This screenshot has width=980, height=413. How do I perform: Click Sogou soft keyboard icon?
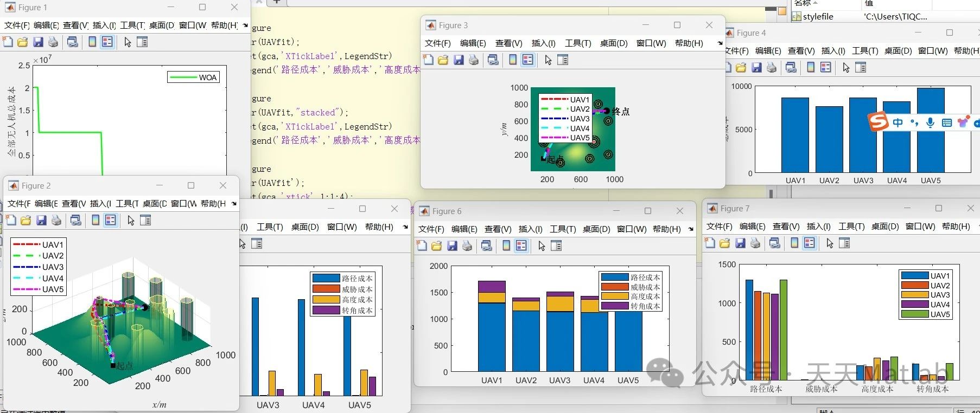coord(947,122)
